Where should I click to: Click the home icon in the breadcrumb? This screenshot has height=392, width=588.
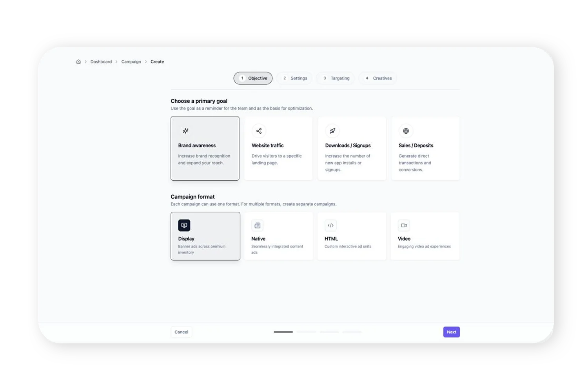point(78,62)
